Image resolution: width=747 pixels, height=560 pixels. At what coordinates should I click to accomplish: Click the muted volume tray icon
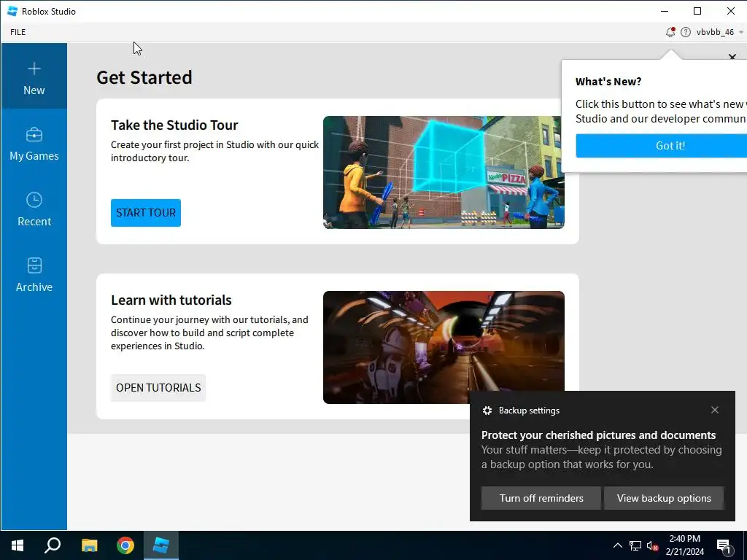tap(652, 545)
